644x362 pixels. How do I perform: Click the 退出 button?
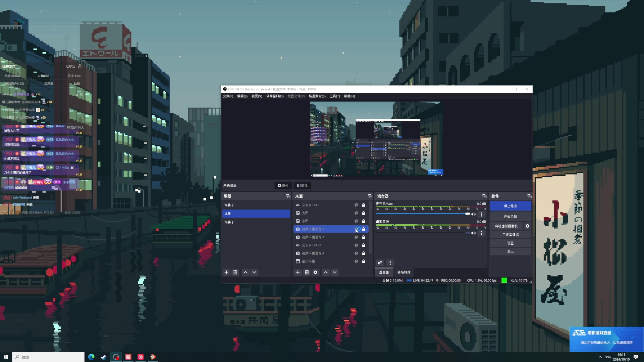tap(511, 252)
